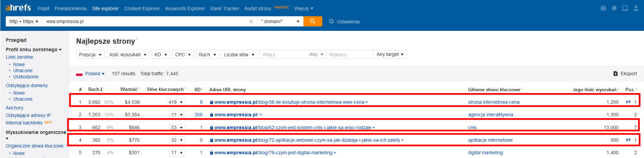
Task: Open the help question mark icon
Action: click(x=603, y=8)
